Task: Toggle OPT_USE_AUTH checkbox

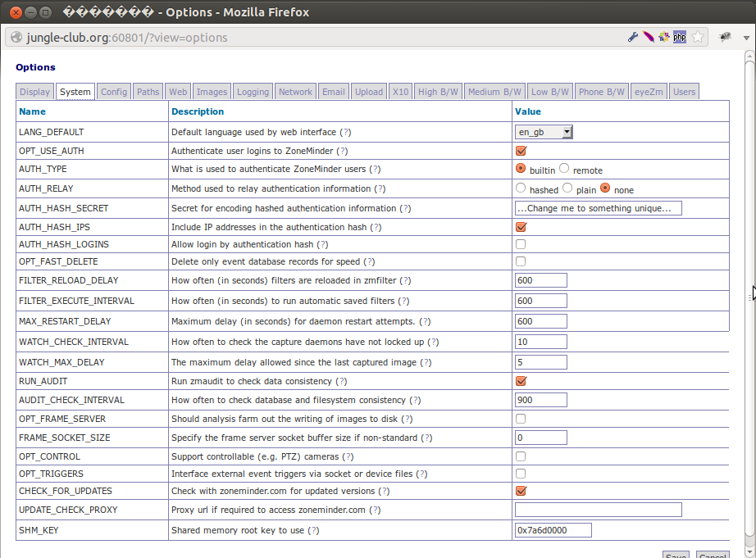Action: [x=521, y=151]
